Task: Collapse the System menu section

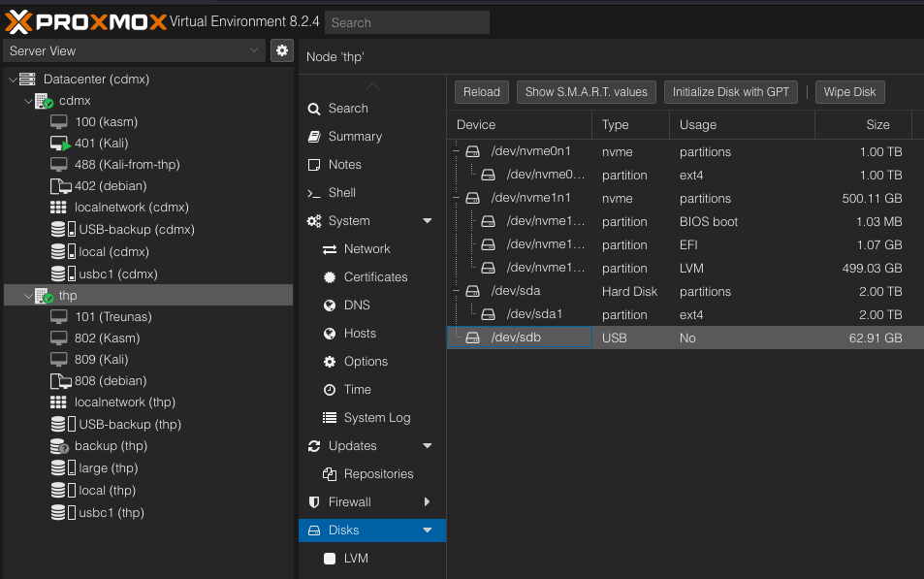Action: 427,221
